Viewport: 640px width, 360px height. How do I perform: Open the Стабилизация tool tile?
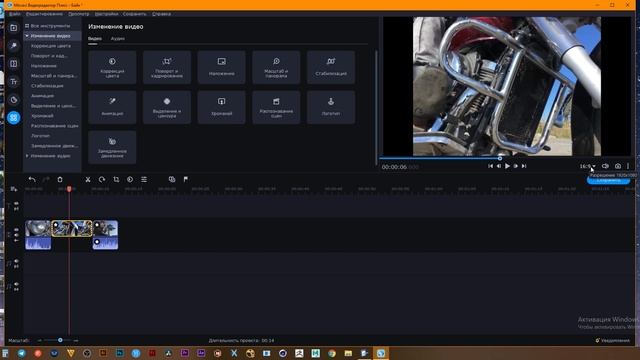pyautogui.click(x=331, y=67)
